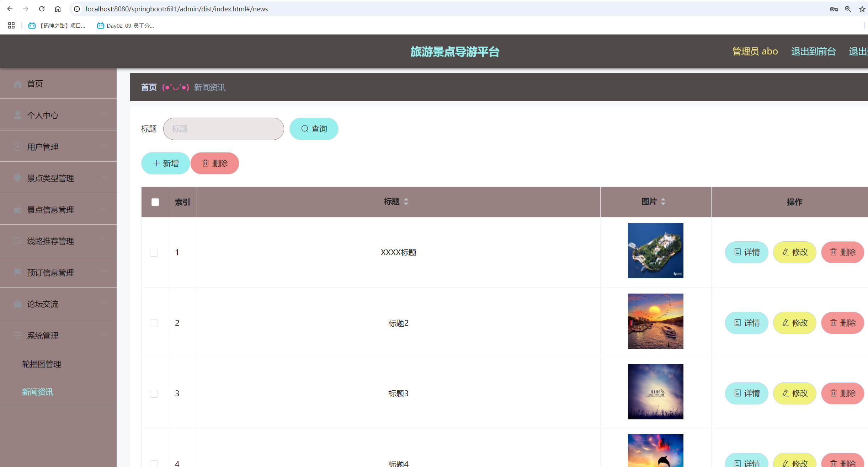The width and height of the screenshot is (868, 467).
Task: Check the checkbox for row 标题2
Action: (154, 323)
